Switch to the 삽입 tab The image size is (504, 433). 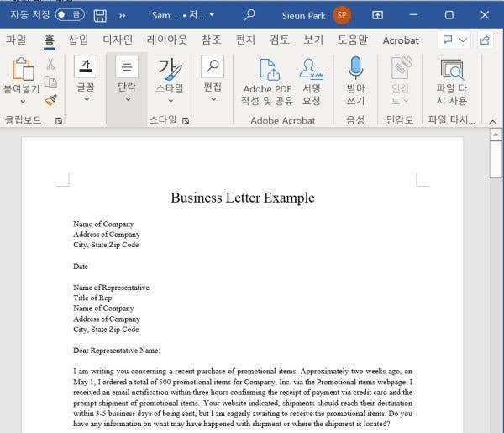(x=78, y=40)
